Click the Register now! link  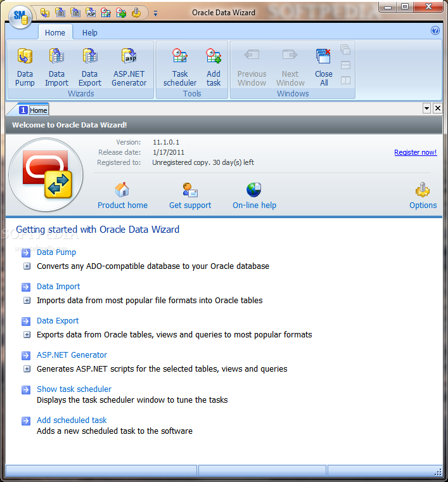tap(415, 152)
